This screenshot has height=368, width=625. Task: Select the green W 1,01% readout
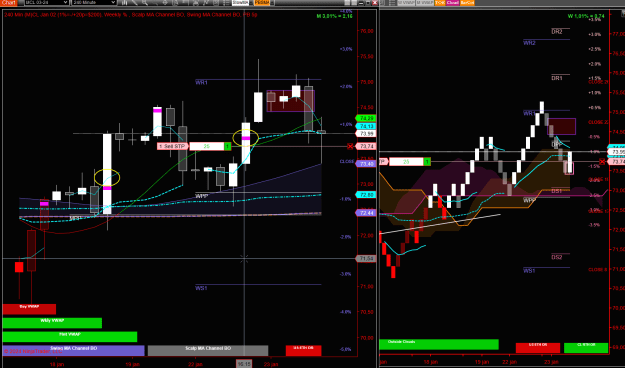coord(586,16)
